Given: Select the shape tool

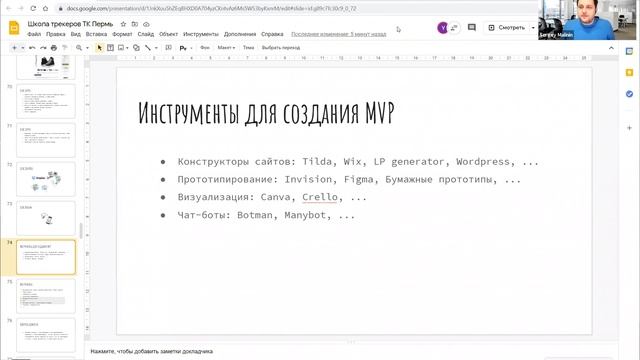Looking at the screenshot, I should click(x=136, y=48).
